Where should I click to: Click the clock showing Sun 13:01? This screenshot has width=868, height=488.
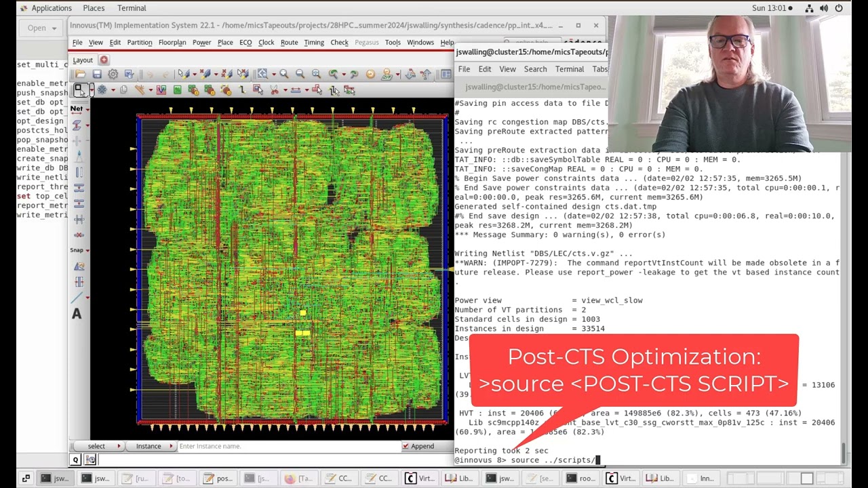[769, 8]
